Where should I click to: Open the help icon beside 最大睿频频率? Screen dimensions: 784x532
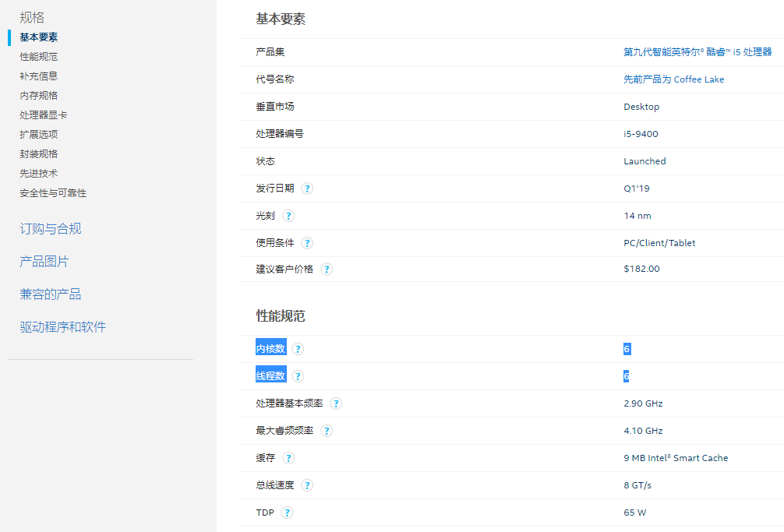point(327,431)
